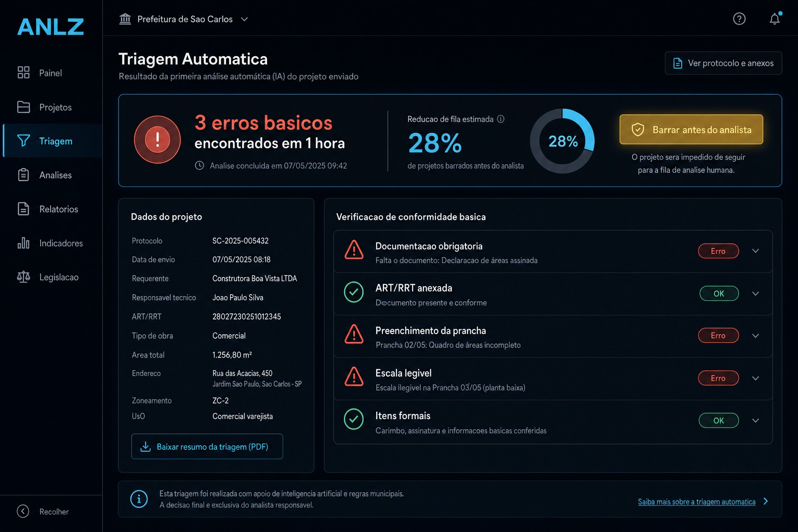Click responsavel Joao Paulo Silva
The image size is (798, 532).
coord(238,298)
